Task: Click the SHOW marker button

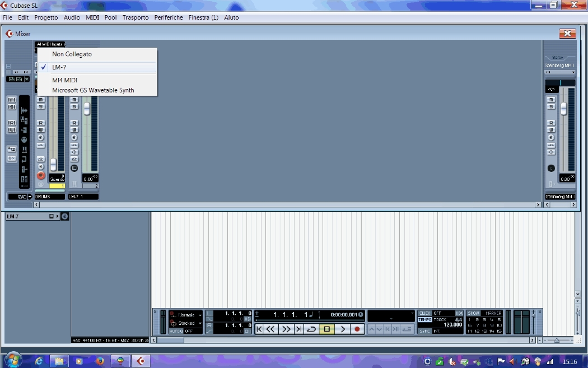Action: (474, 313)
